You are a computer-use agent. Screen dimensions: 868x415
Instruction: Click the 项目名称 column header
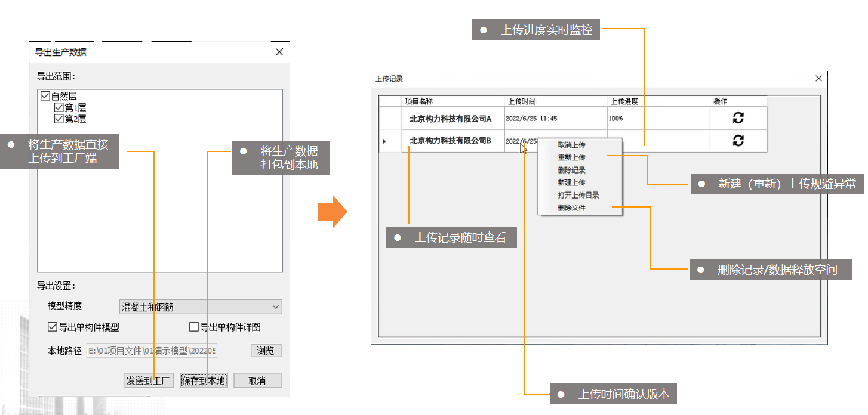[x=453, y=101]
